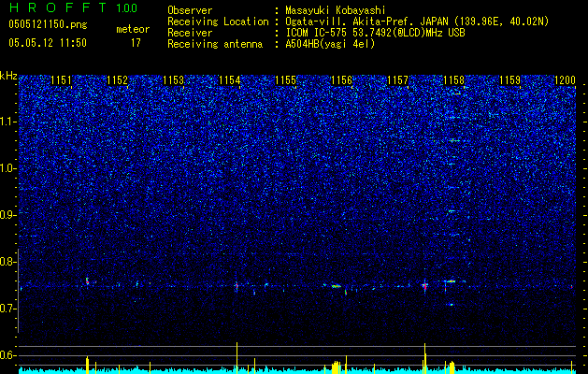Click the 1155 time marker
This screenshot has height=374, width=588.
point(286,80)
